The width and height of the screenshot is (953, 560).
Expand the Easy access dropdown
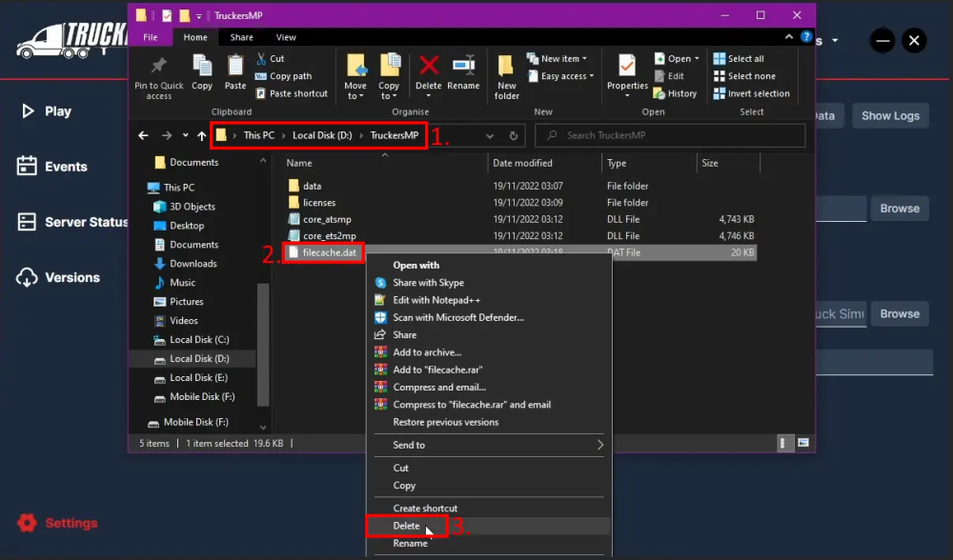click(566, 76)
